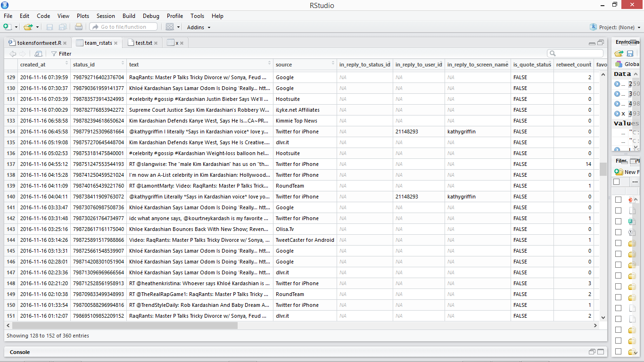Click Save workspace icon in Environment pane
Screen dimensions: 644x362
(x=630, y=54)
